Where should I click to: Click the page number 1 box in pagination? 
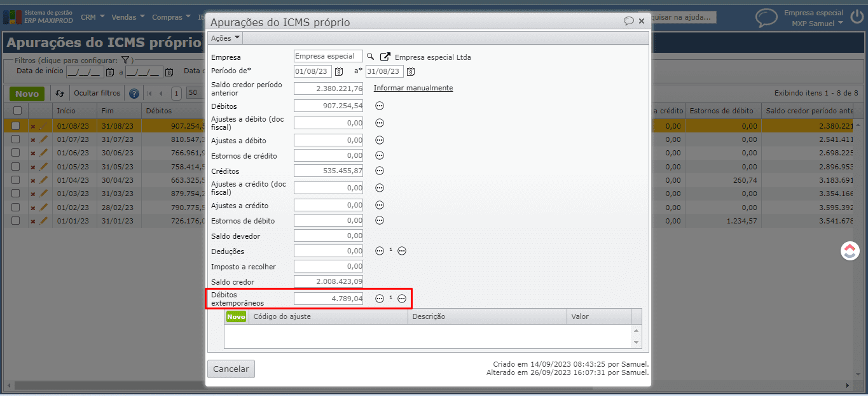click(x=177, y=94)
